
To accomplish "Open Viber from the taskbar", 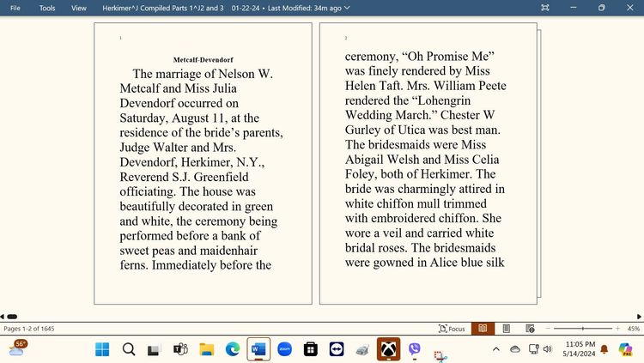I will tap(415, 349).
